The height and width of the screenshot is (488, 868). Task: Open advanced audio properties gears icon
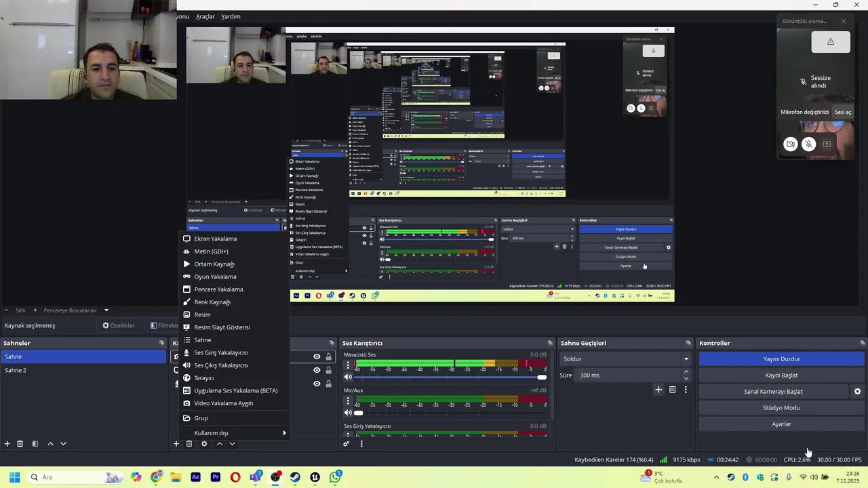347,444
